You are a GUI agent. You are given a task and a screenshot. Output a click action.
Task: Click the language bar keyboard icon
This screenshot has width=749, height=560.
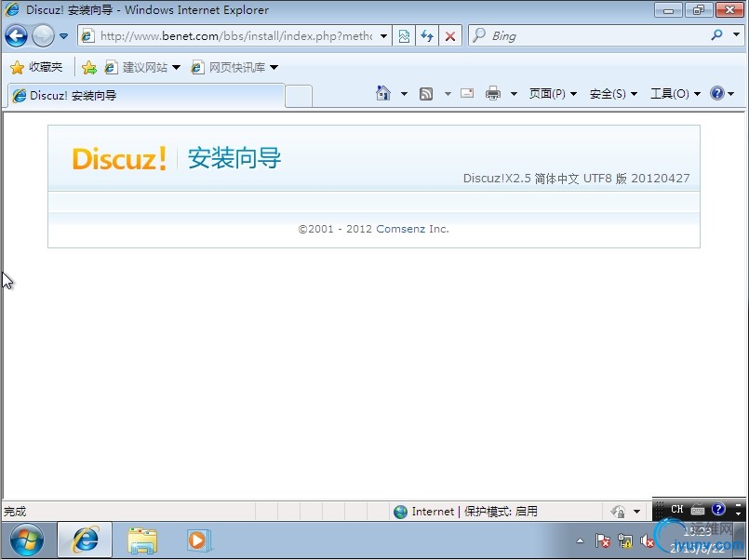point(698,510)
